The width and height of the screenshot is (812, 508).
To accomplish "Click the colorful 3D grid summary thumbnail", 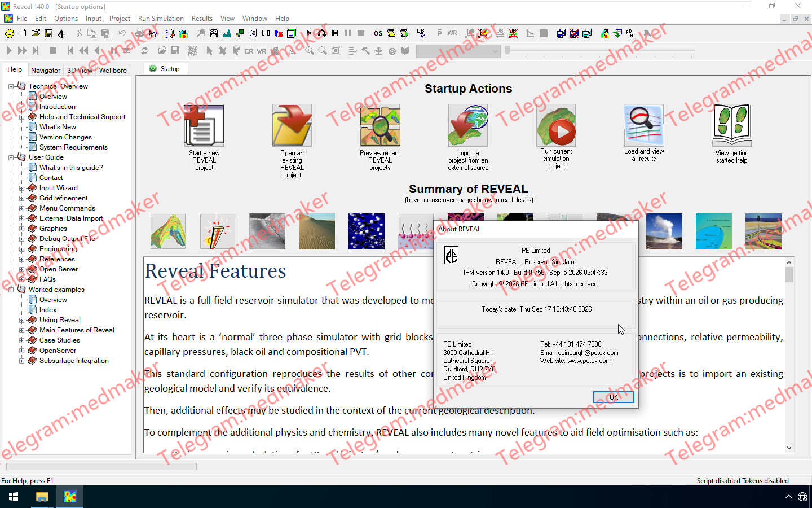I will coord(168,231).
